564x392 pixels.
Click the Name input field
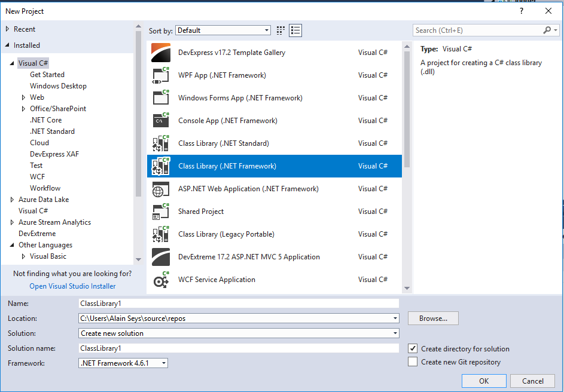(x=239, y=303)
